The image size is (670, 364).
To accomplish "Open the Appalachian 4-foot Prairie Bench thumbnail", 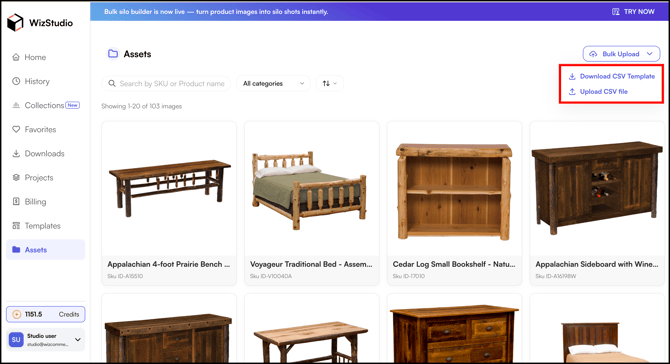I will click(169, 188).
